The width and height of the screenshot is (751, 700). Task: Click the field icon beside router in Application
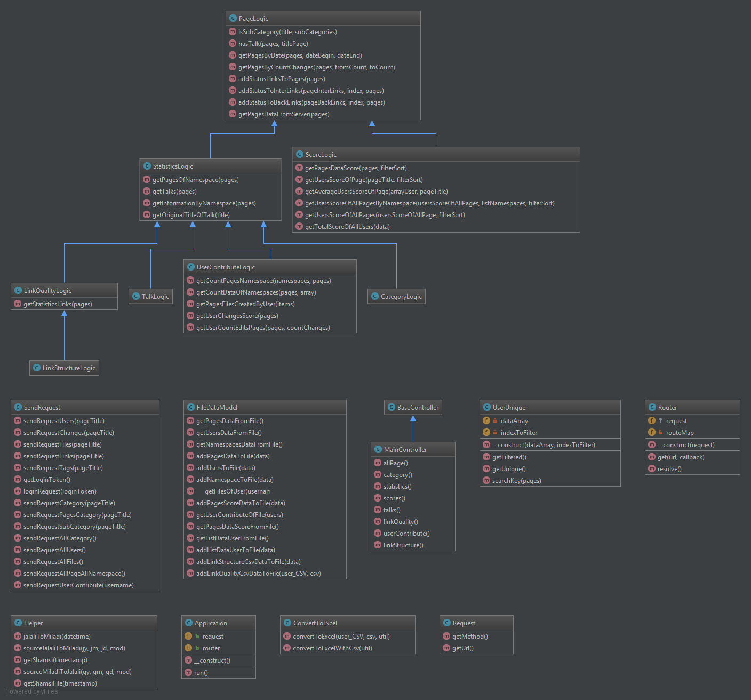coord(188,648)
